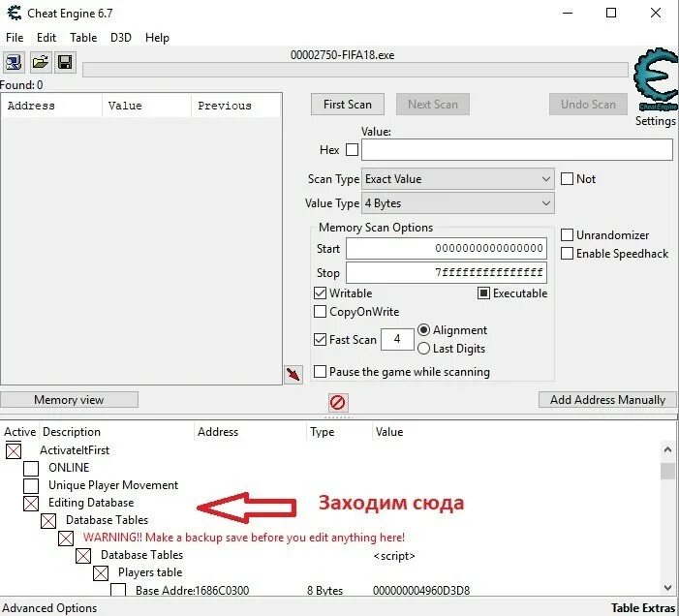679x616 pixels.
Task: Deactivate the ActivateItFirst entry checkbox
Action: coord(14,450)
